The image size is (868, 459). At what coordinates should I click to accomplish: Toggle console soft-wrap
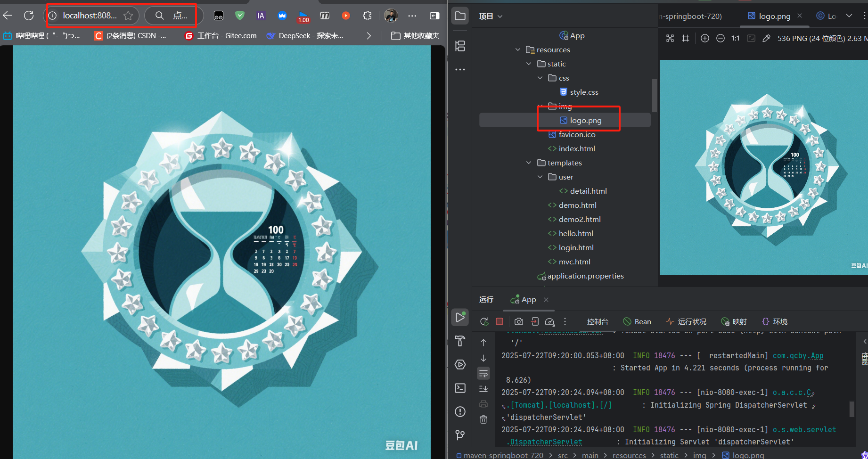[483, 374]
